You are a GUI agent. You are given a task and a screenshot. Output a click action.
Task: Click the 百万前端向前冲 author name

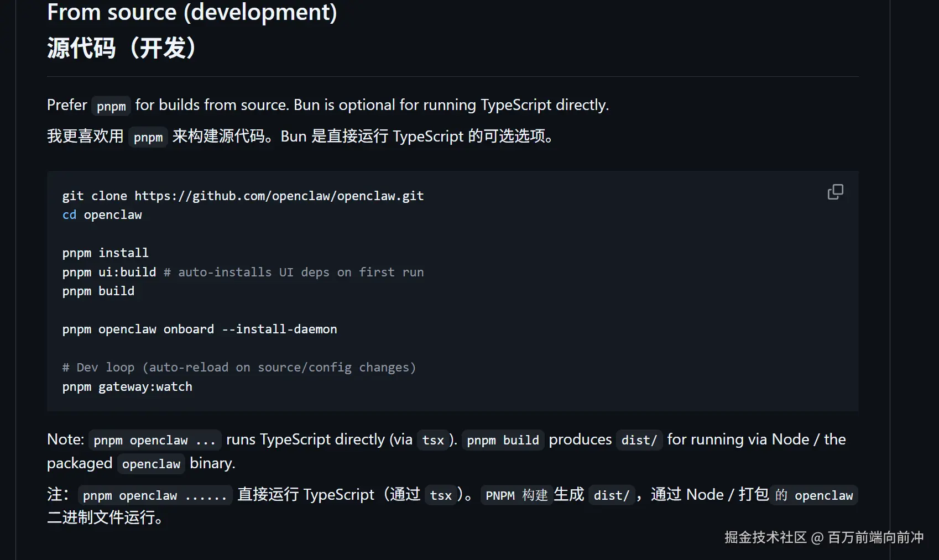[x=875, y=537]
